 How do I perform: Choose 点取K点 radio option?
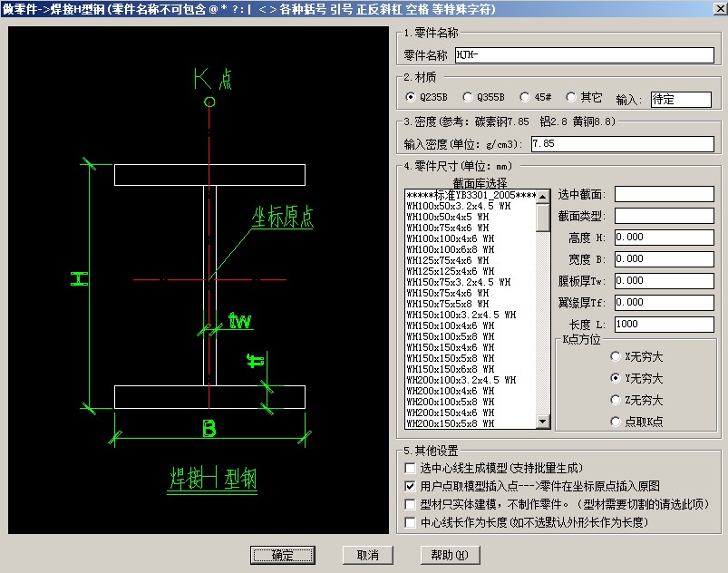point(616,422)
